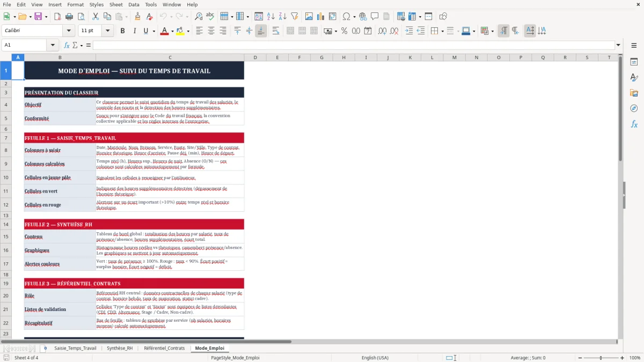The width and height of the screenshot is (644, 362).
Task: Open the underline style dropdown arrow
Action: click(x=153, y=31)
